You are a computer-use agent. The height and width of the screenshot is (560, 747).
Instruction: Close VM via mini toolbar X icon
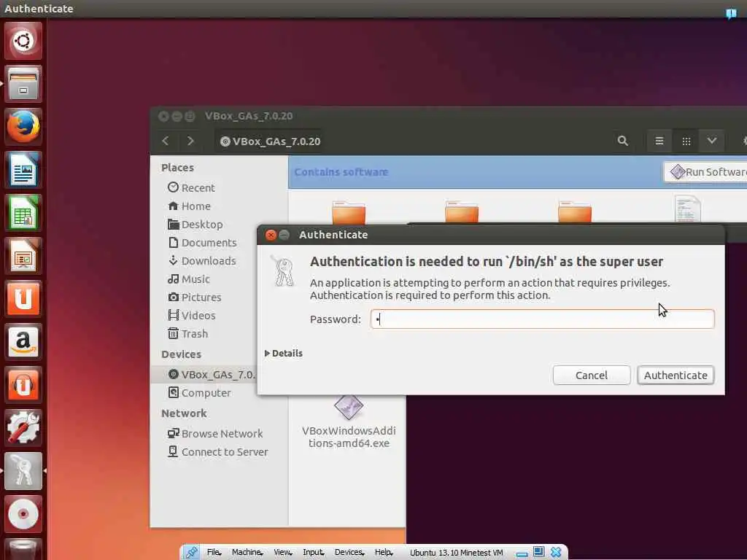pos(555,552)
